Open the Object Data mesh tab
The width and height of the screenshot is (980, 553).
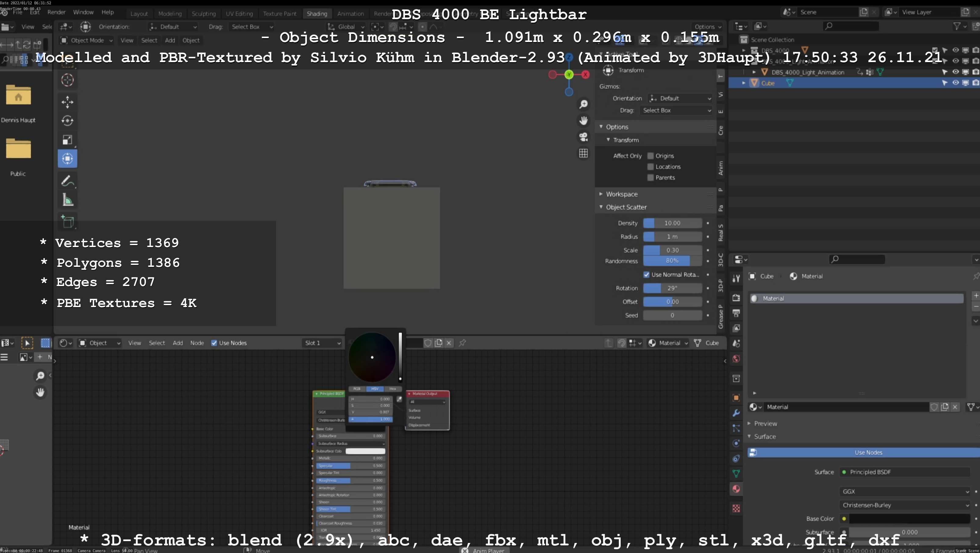click(736, 474)
